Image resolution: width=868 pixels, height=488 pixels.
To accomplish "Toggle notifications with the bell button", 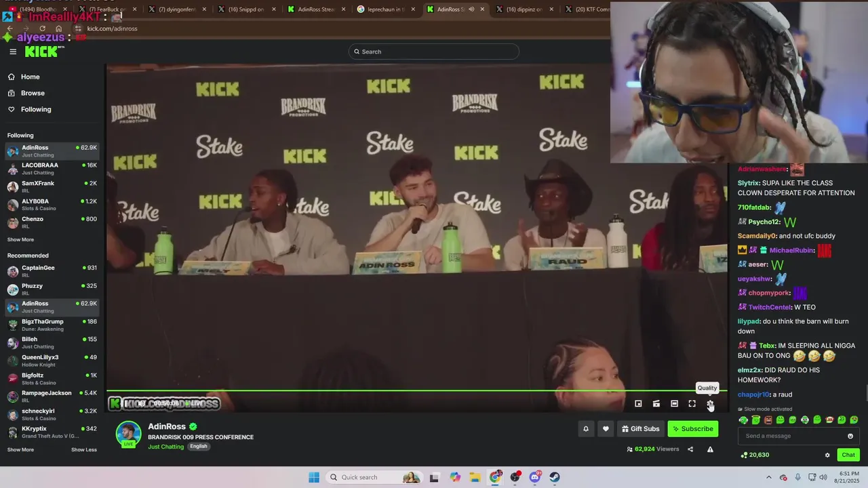I will click(x=586, y=428).
